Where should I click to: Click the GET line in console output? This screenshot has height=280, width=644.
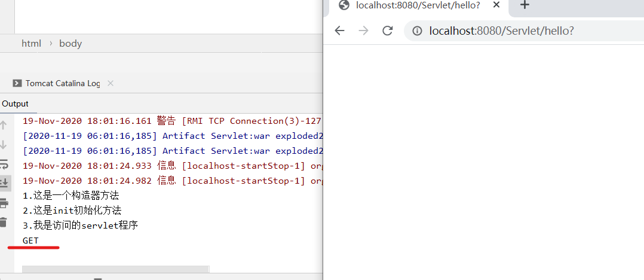click(31, 241)
